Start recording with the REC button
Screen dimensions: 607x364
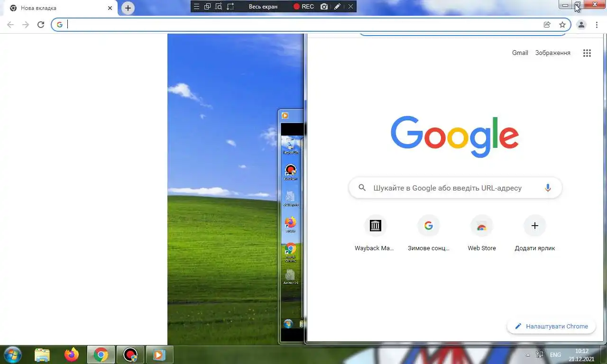[x=303, y=7]
